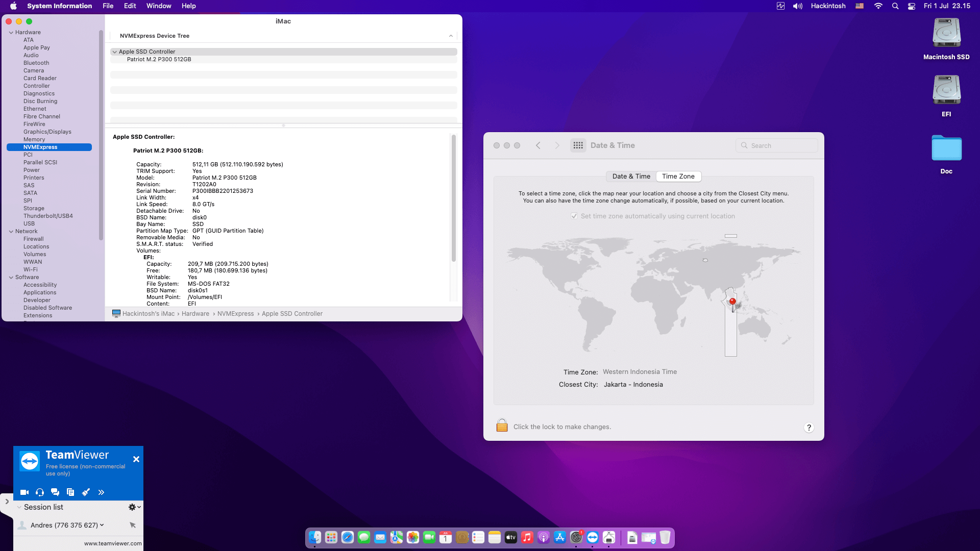Click the remote control cursor icon for Andres
980x551 pixels.
coord(133,525)
